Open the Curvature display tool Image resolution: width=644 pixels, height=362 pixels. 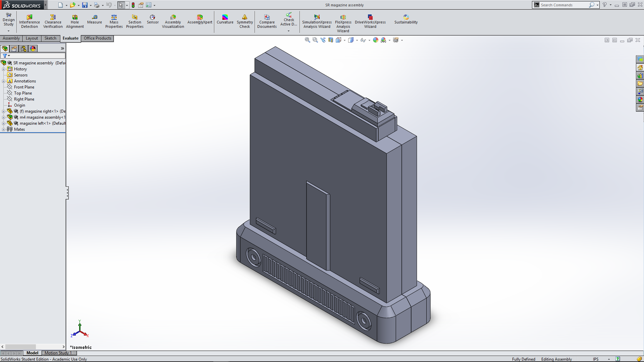pyautogui.click(x=225, y=19)
